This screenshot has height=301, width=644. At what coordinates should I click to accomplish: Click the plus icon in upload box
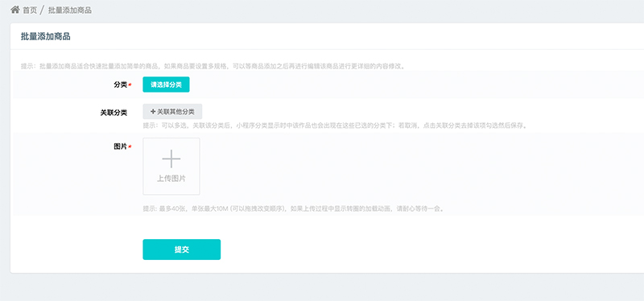click(x=171, y=159)
